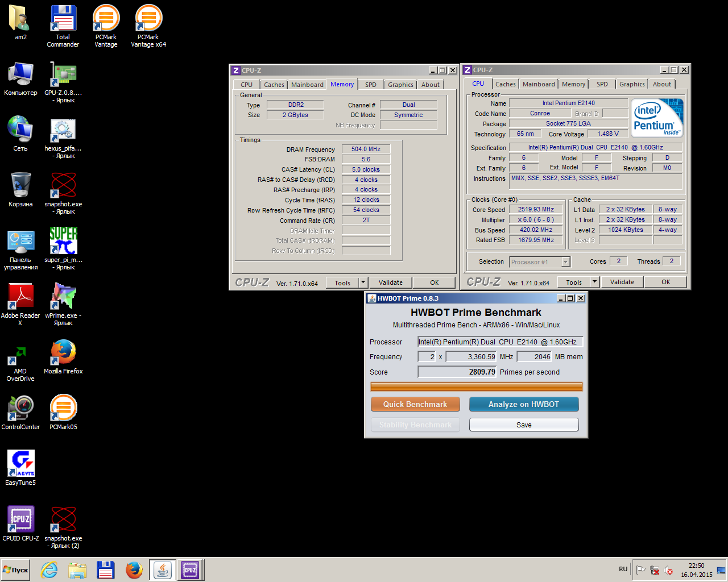
Task: Open CPUID CPU-Z desktop icon
Action: pos(20,524)
